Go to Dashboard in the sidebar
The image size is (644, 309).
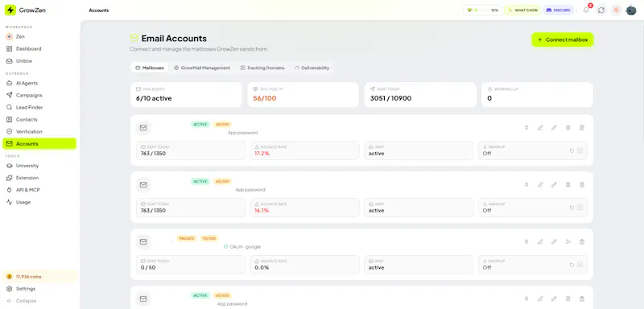click(39, 49)
